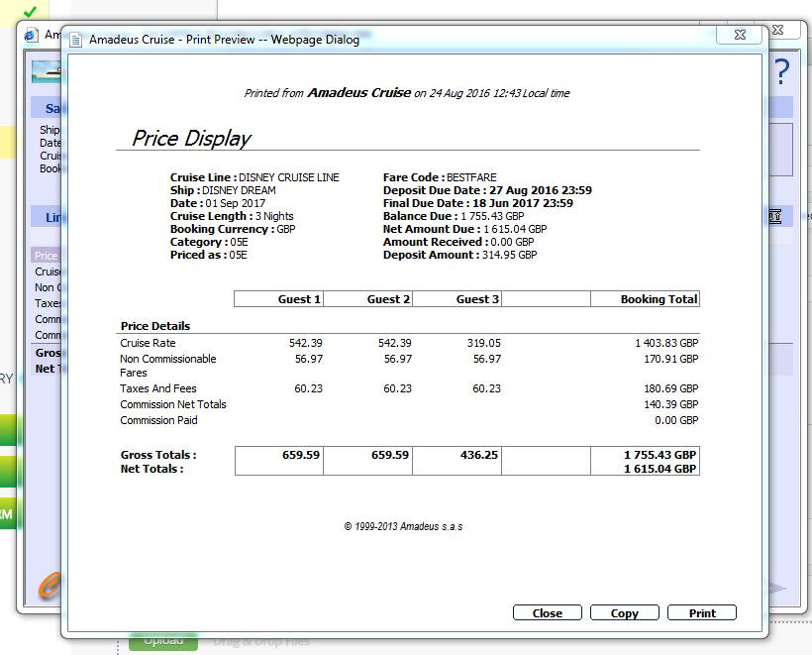Click the 140.39 GBP commission net total
812x655 pixels.
click(x=670, y=404)
